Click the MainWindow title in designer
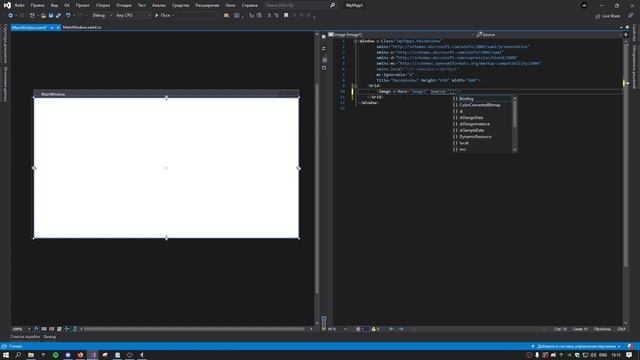Image resolution: width=640 pixels, height=360 pixels. coord(53,94)
